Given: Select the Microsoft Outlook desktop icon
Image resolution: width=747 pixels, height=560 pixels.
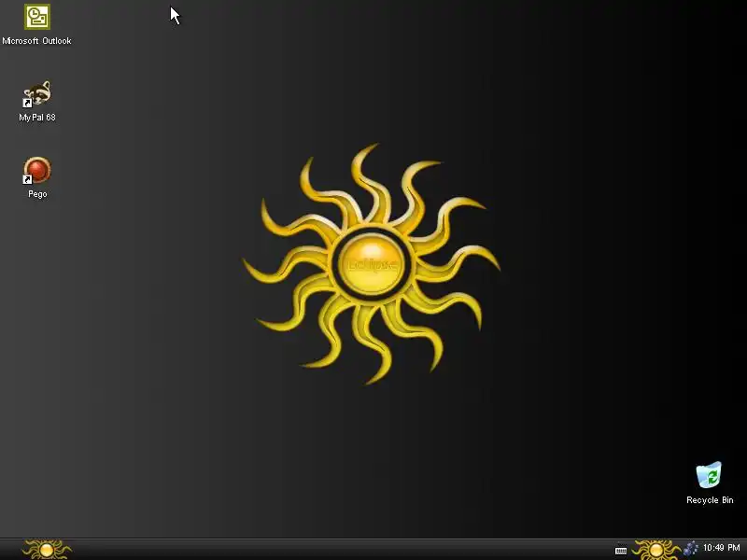Looking at the screenshot, I should pos(37,17).
